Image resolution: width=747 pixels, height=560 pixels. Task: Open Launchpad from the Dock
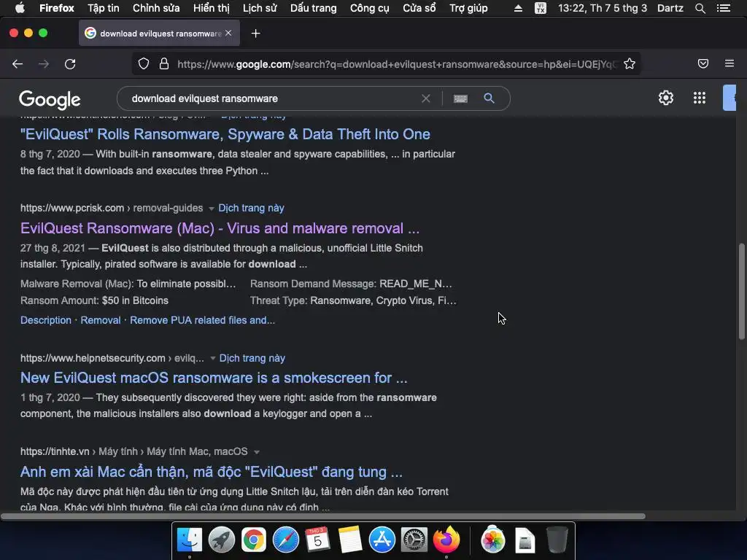pyautogui.click(x=222, y=540)
